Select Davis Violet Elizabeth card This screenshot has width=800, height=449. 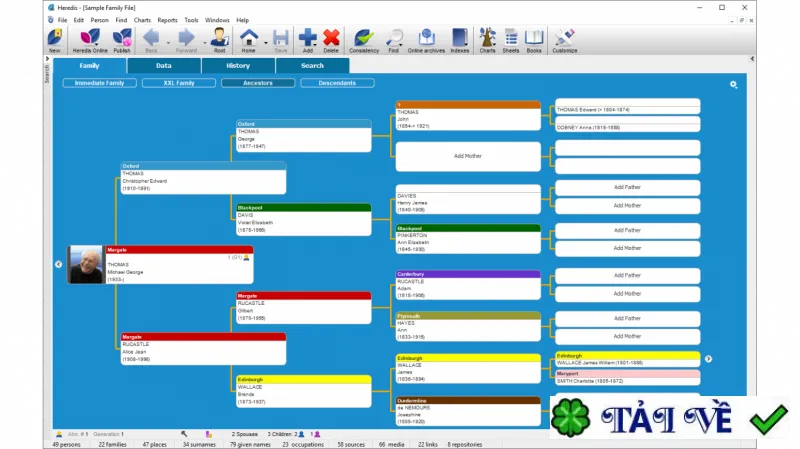tap(304, 220)
